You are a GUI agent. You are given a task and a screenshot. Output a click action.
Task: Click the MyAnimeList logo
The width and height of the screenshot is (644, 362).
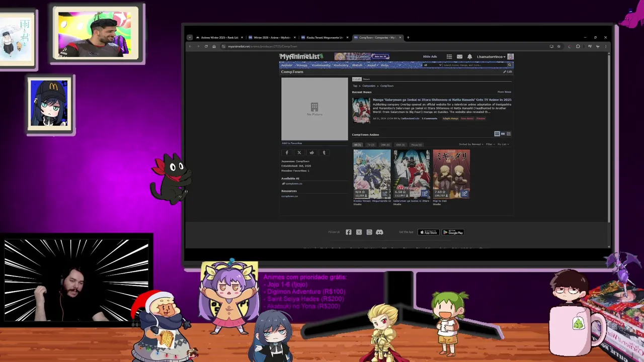pyautogui.click(x=301, y=57)
